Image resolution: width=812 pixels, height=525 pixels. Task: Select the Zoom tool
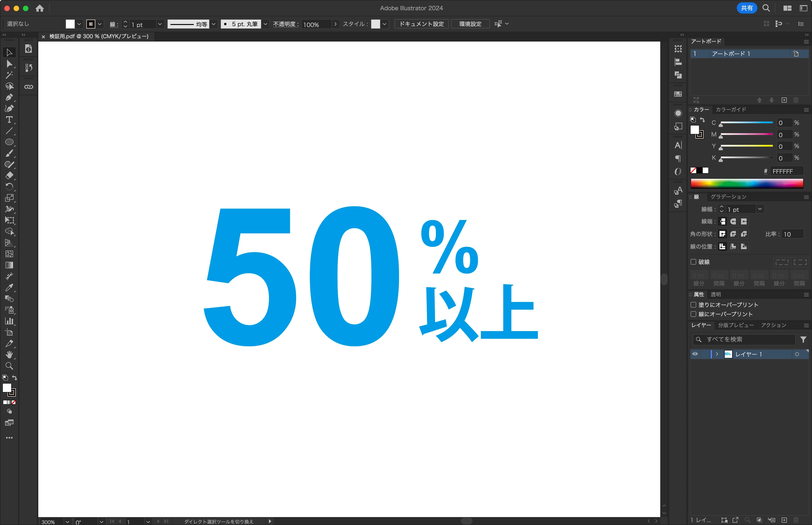coord(9,366)
